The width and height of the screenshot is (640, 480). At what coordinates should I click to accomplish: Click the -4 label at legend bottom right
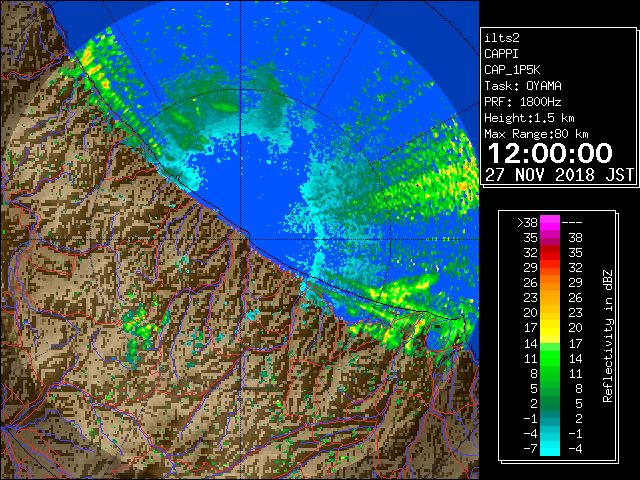coord(576,448)
